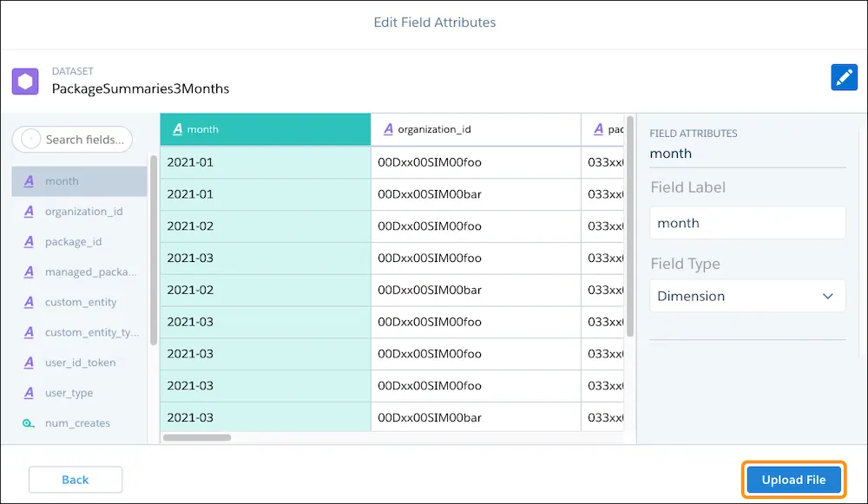This screenshot has width=868, height=504.
Task: Select custom_entity_ty... in the field list
Action: click(x=79, y=332)
